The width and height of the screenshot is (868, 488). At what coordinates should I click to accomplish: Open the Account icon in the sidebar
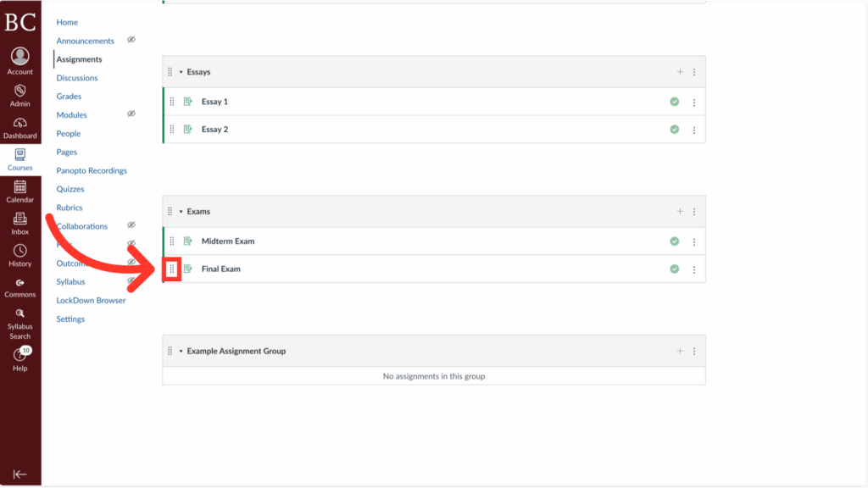click(19, 58)
